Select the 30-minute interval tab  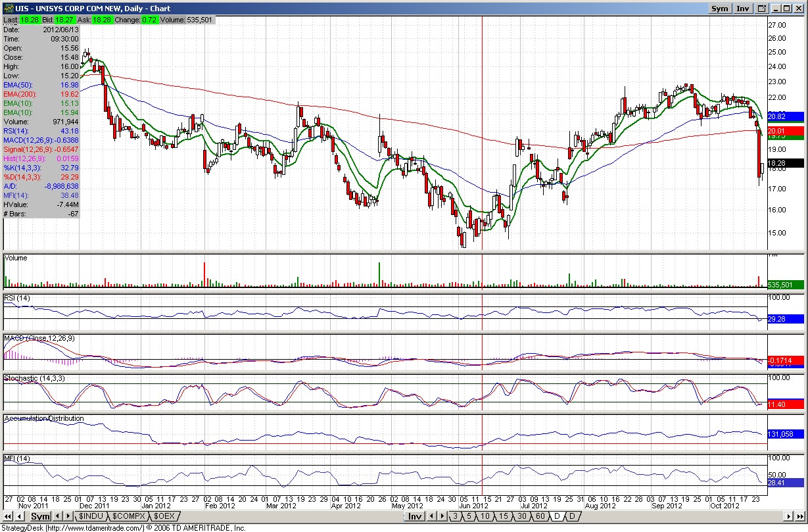tap(521, 517)
